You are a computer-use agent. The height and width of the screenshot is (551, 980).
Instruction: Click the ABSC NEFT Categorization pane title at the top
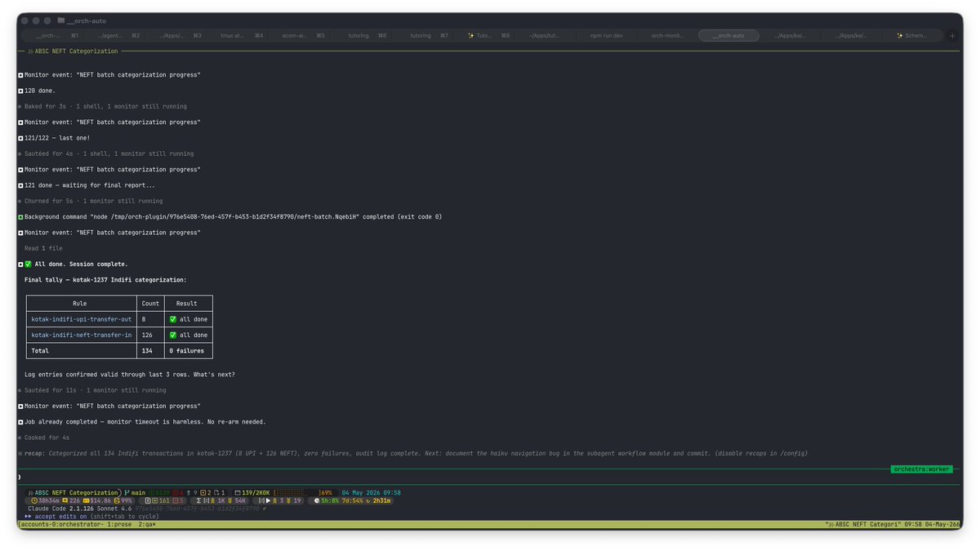point(76,51)
